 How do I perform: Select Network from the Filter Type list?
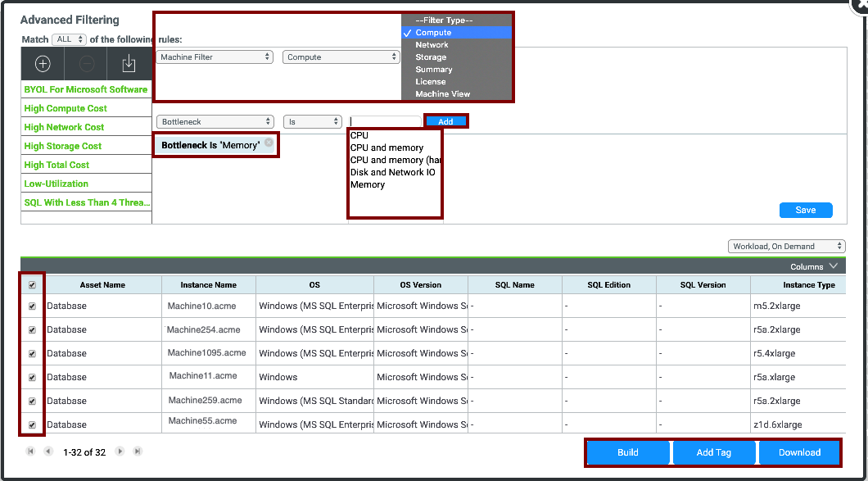tap(432, 45)
